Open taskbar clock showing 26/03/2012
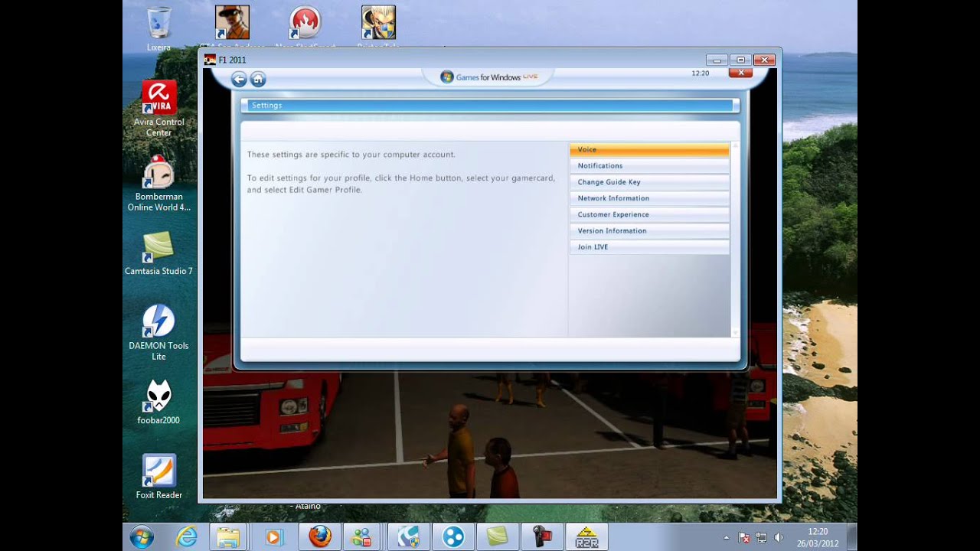This screenshot has height=551, width=980. point(818,537)
